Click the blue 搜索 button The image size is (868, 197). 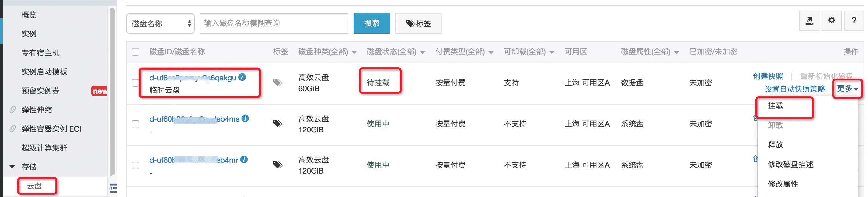click(371, 23)
